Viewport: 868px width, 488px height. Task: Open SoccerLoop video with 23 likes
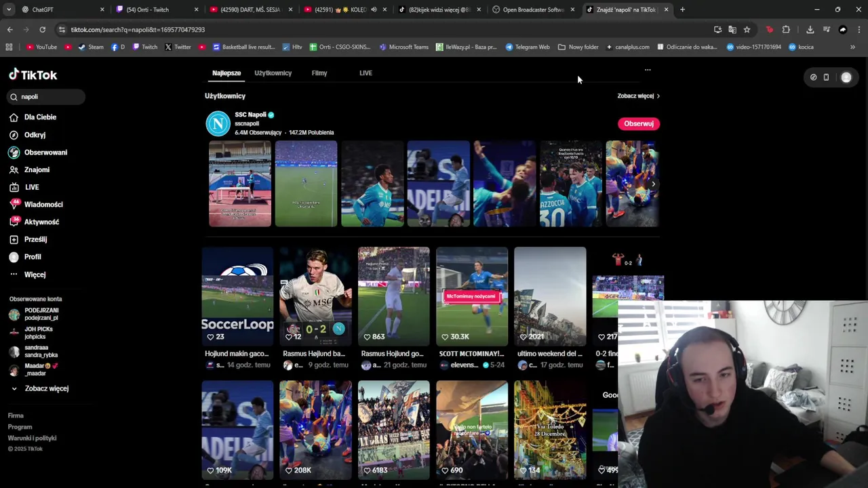point(237,297)
